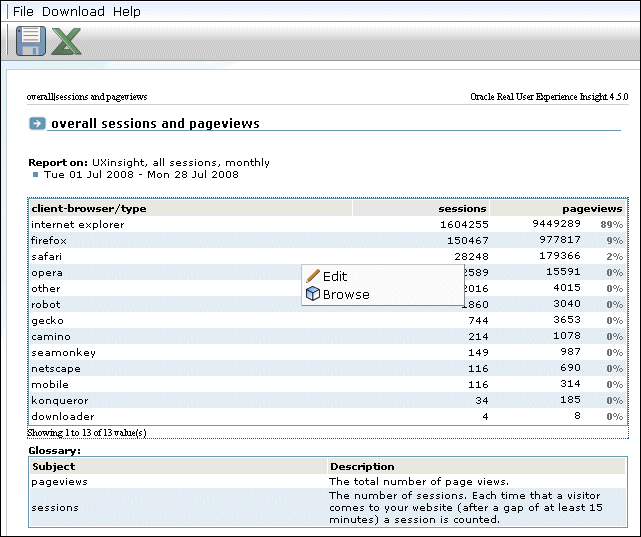This screenshot has width=641, height=537.
Task: Click the 89% pageviews percentage
Action: pyautogui.click(x=612, y=224)
